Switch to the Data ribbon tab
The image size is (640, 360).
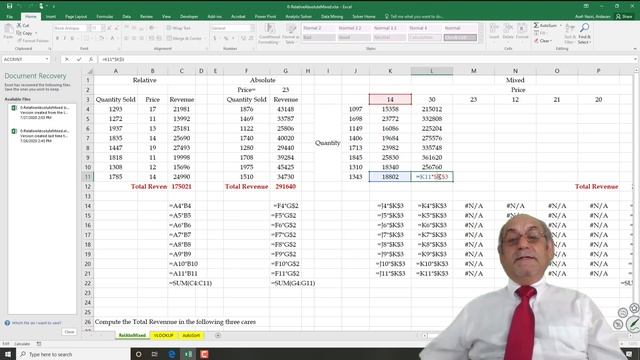[127, 16]
